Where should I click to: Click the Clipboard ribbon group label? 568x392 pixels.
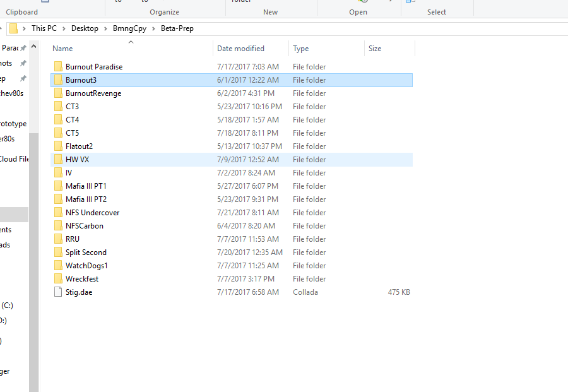click(21, 12)
